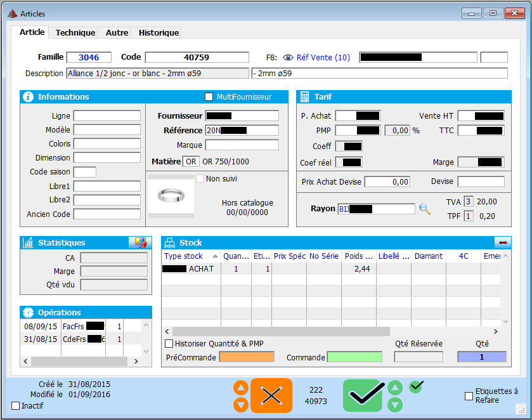
Task: Click Opérations list scroll right arrow
Action: [x=136, y=361]
